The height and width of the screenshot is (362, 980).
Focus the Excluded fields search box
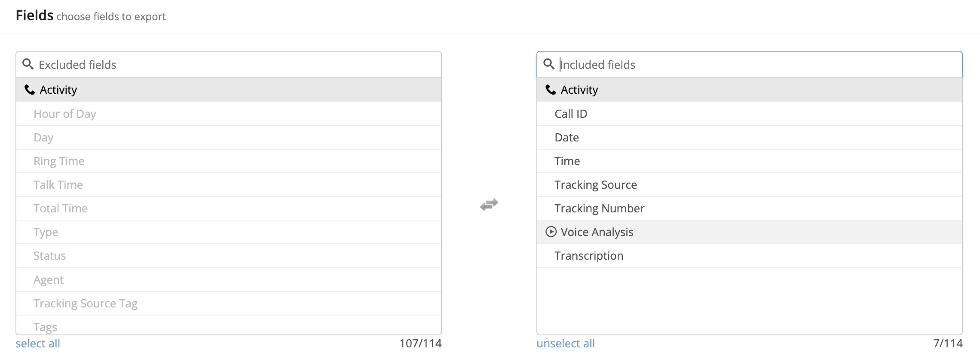pyautogui.click(x=236, y=64)
